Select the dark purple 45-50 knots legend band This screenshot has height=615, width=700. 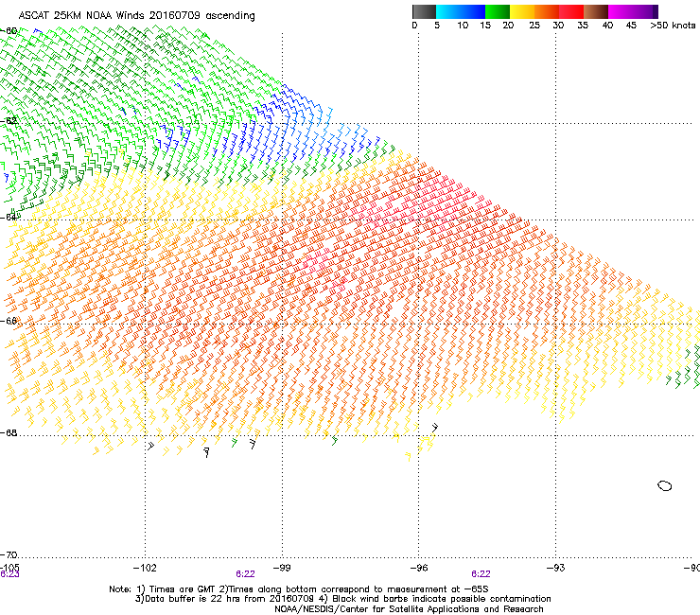[645, 11]
